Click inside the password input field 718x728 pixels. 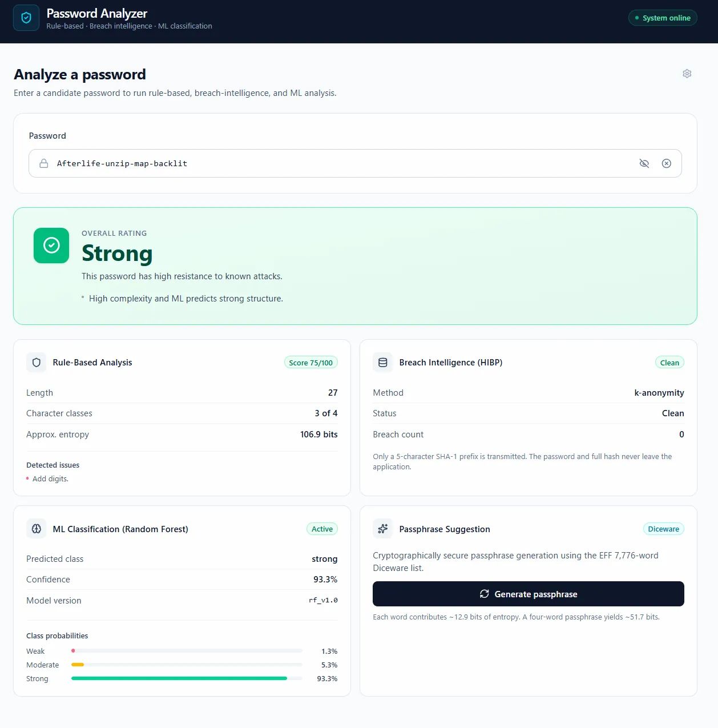355,163
